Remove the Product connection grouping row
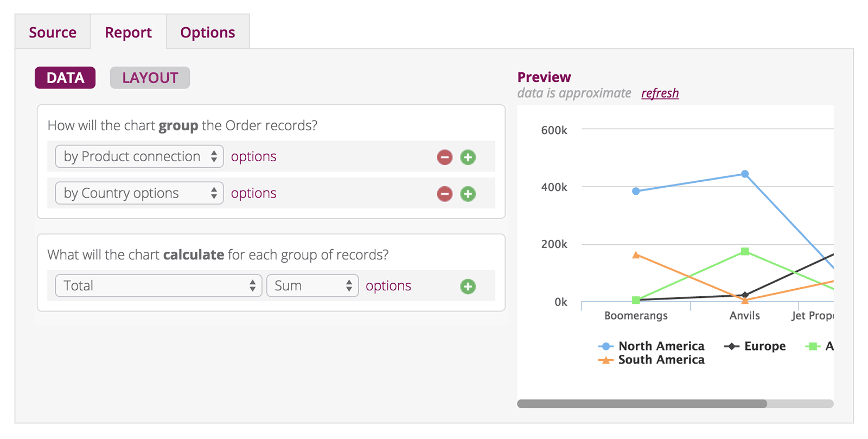The width and height of the screenshot is (868, 439). [x=444, y=157]
